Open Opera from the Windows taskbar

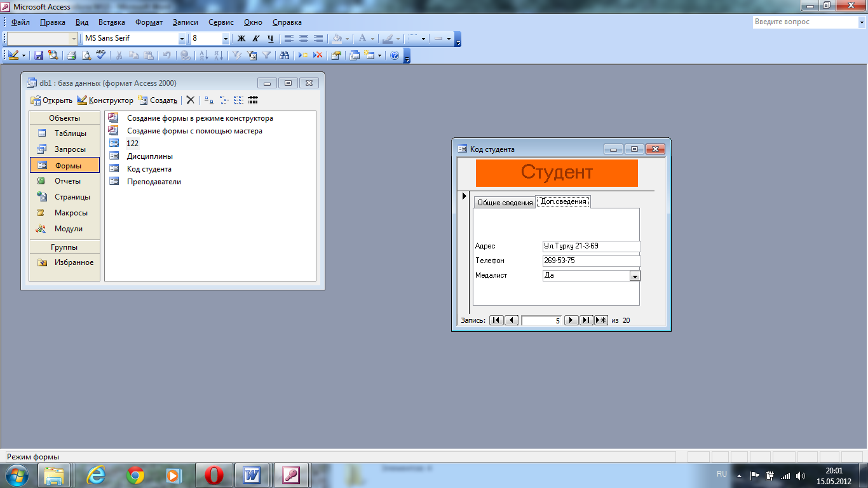coord(214,475)
